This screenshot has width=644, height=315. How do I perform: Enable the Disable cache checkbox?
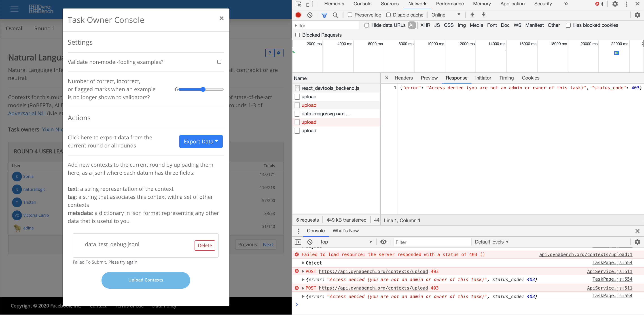point(388,15)
